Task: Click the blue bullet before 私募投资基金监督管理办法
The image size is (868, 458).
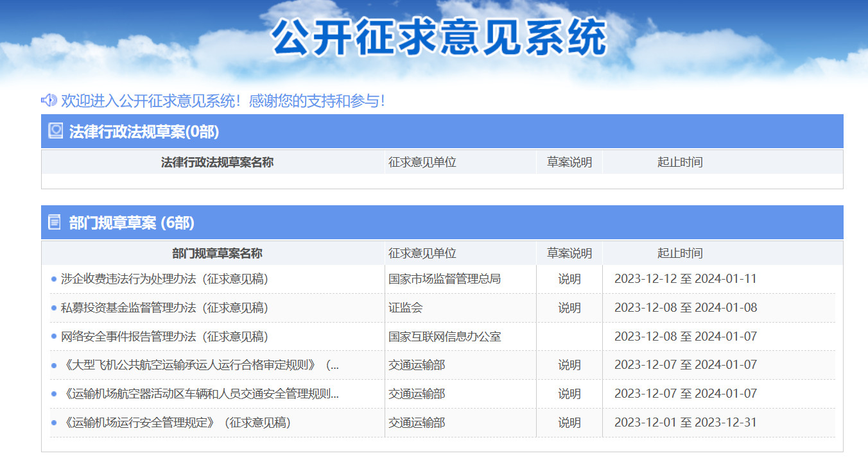Action: 52,307
